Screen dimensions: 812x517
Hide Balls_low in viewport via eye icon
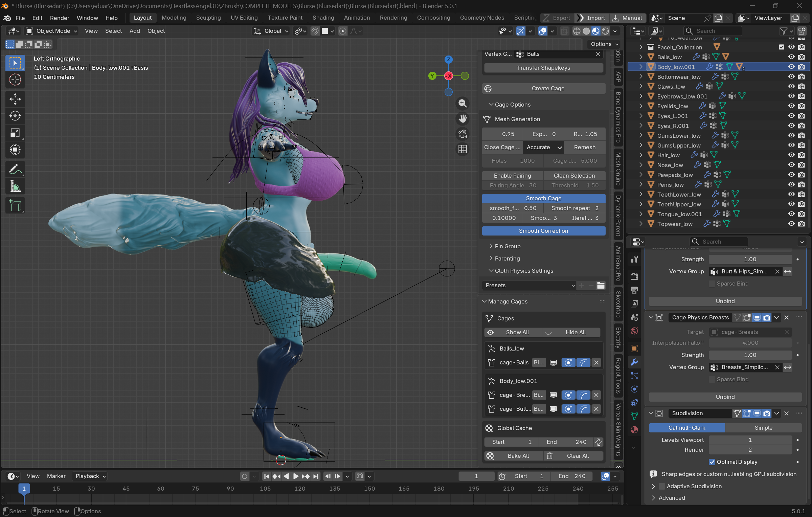point(791,57)
